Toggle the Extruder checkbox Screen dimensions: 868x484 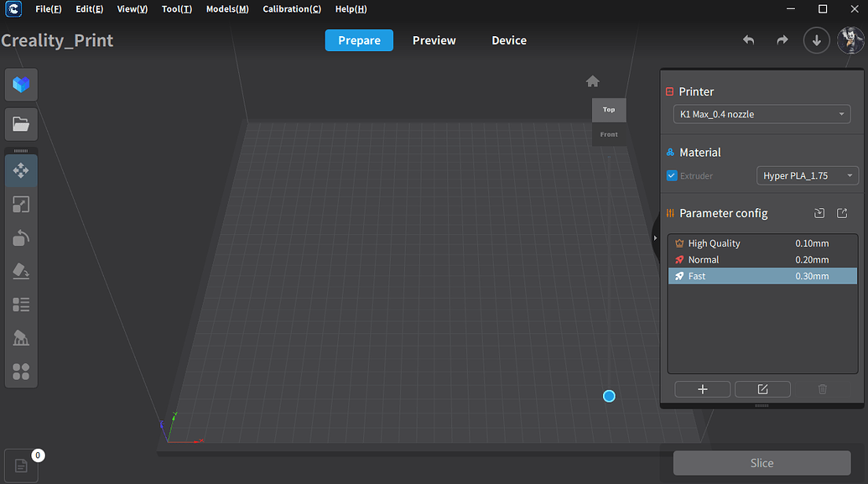tap(672, 175)
